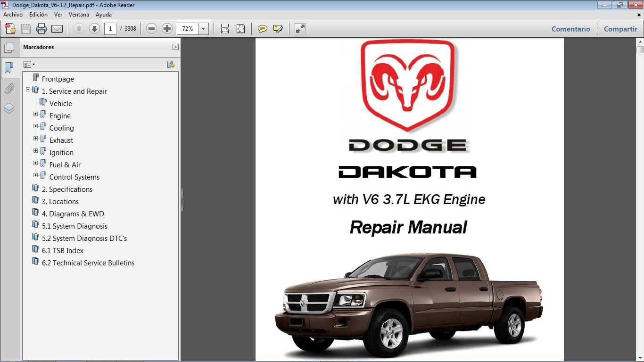Open the 6.1 TSB Index bookmark

(x=63, y=251)
